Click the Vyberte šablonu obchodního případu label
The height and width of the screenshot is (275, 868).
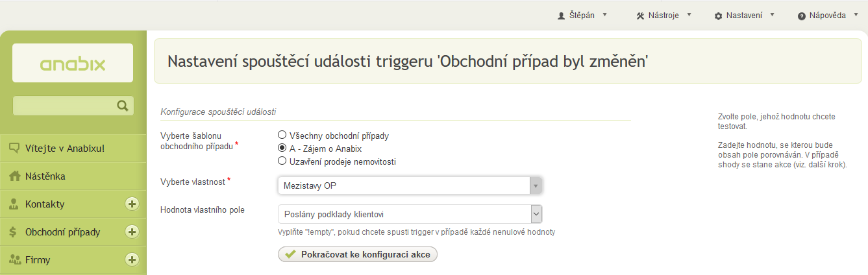pyautogui.click(x=198, y=141)
